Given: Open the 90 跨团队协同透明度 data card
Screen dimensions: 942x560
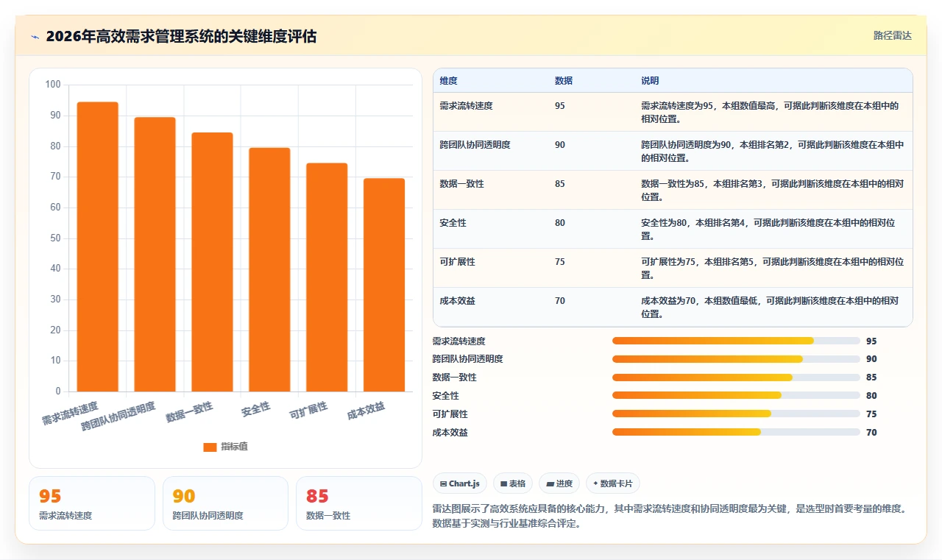Looking at the screenshot, I should [225, 503].
